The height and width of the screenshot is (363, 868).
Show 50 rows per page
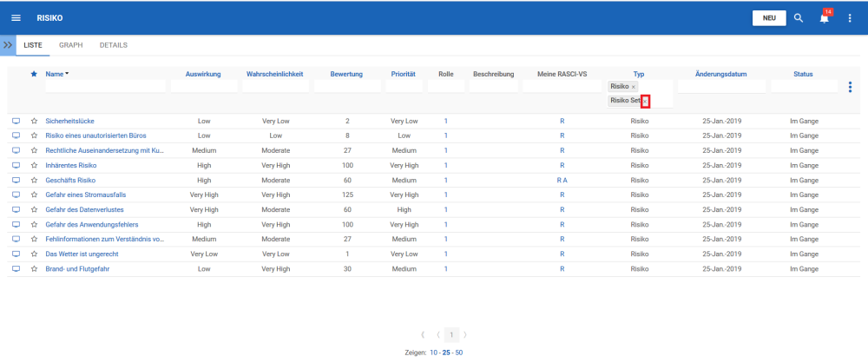pos(459,353)
